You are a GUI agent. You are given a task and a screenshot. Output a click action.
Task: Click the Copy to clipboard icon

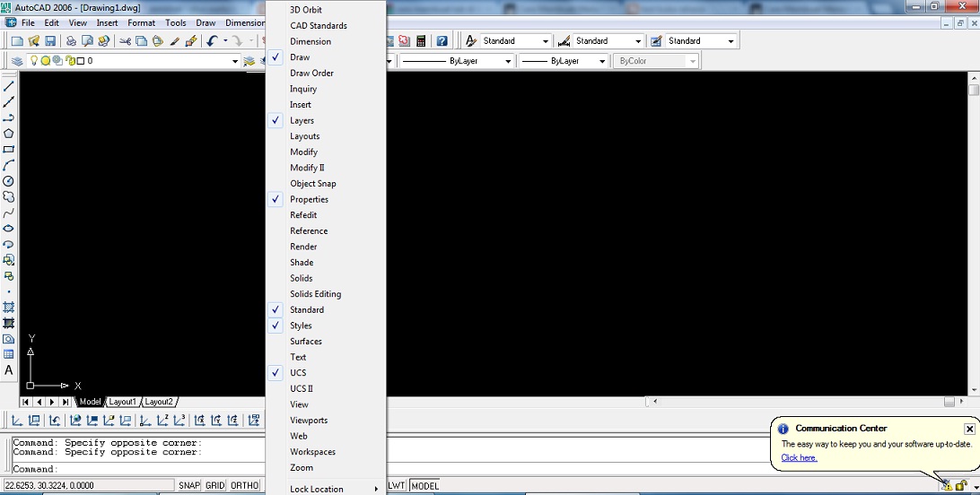pyautogui.click(x=141, y=41)
